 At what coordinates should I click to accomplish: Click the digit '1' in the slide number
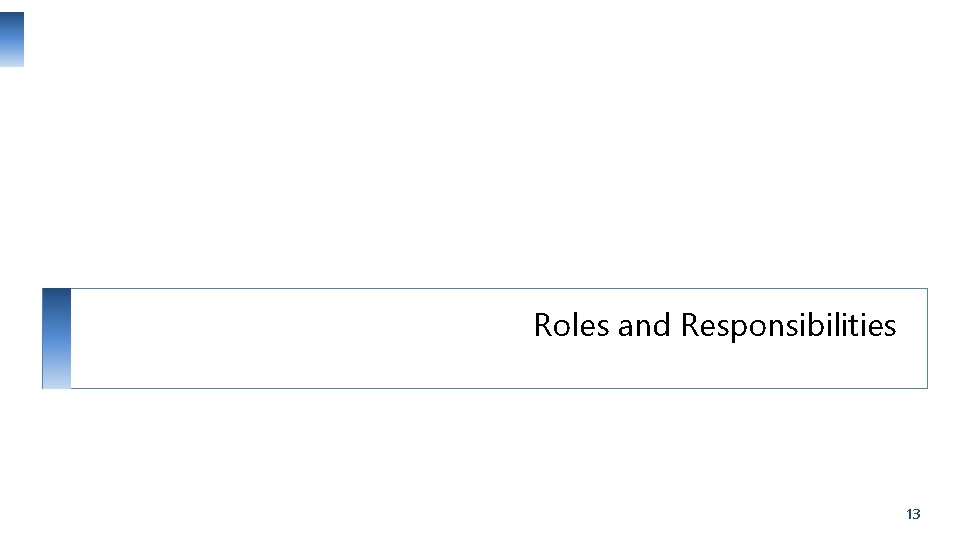(908, 514)
